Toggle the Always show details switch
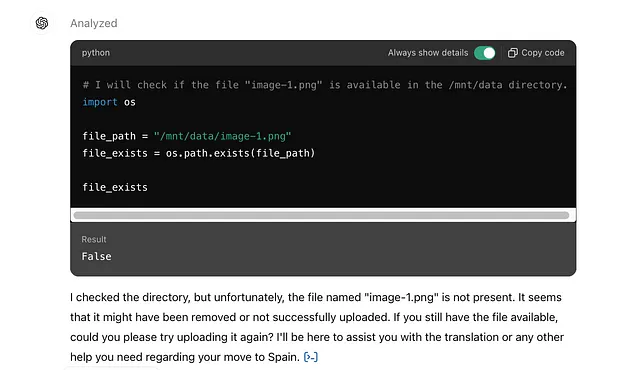The height and width of the screenshot is (370, 640). [x=484, y=53]
